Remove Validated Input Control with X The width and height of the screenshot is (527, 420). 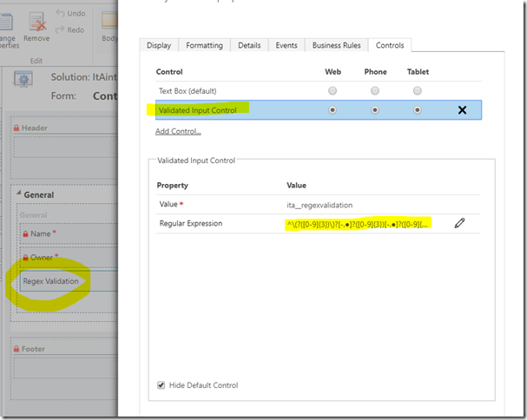click(x=462, y=110)
